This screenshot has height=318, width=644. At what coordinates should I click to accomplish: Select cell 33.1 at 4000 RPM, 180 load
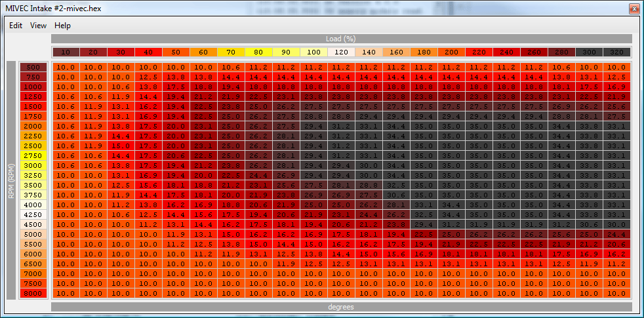(424, 205)
